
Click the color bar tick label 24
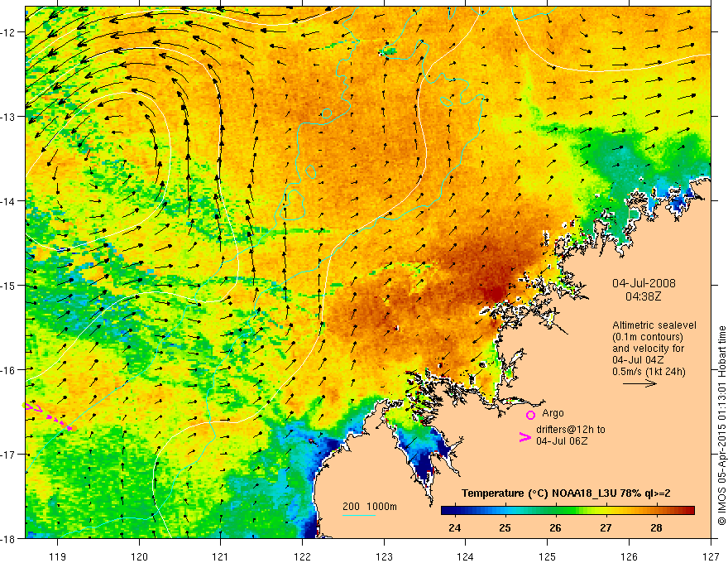pos(454,527)
